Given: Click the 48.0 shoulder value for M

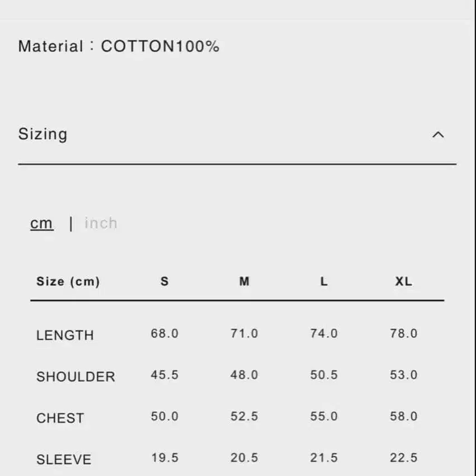Looking at the screenshot, I should pos(244,375).
